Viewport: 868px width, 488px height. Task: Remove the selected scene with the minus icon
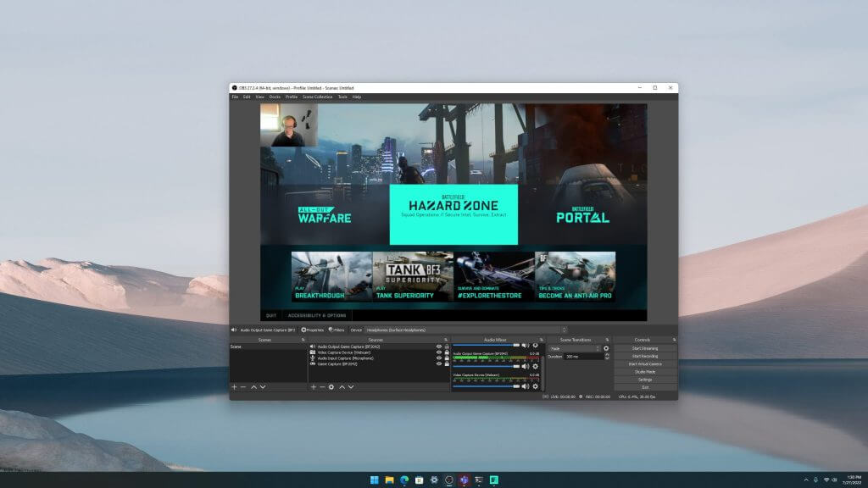coord(243,386)
